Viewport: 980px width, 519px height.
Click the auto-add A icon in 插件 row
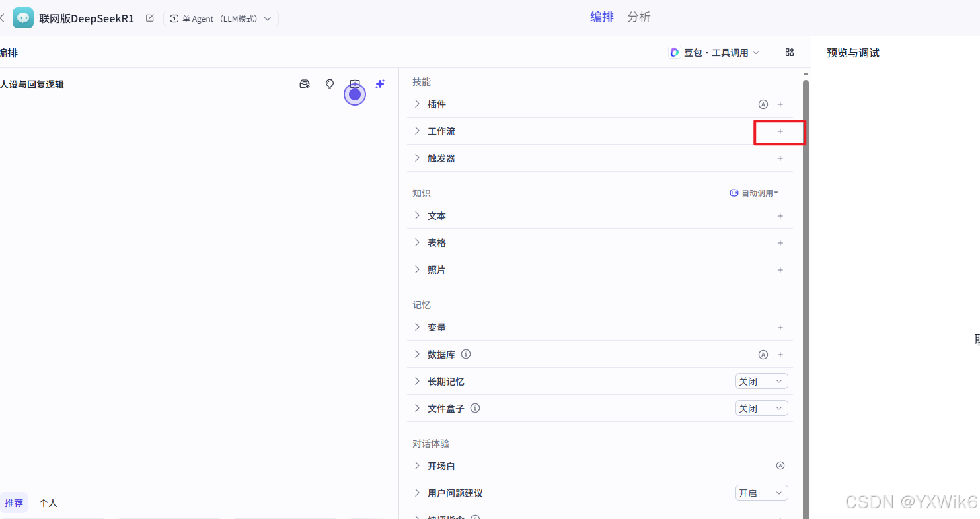tap(763, 104)
